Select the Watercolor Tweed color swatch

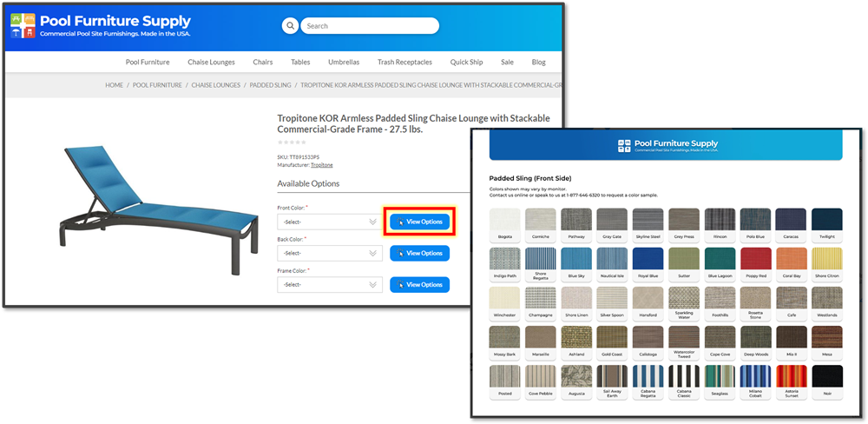pos(684,343)
